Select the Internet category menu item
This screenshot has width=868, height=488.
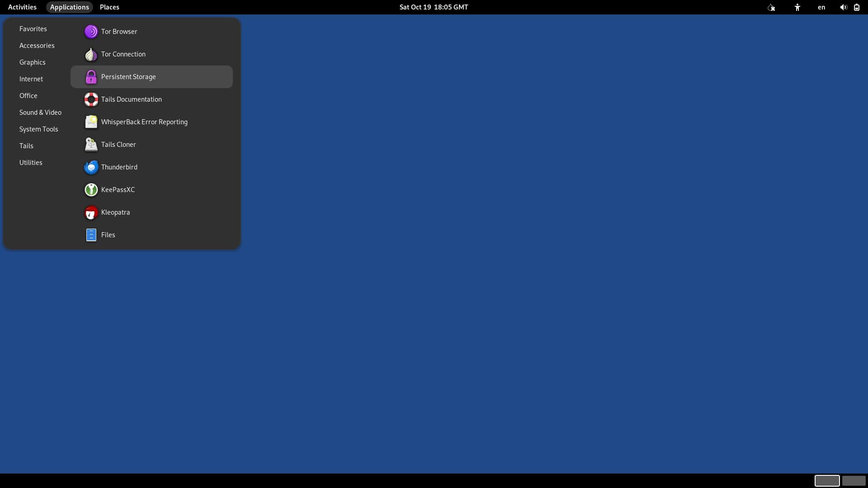point(30,78)
